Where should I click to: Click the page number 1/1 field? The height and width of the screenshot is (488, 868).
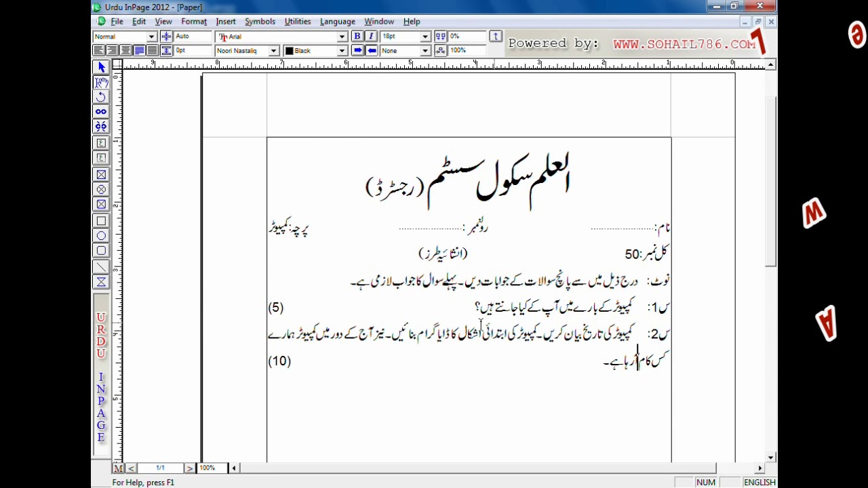click(x=161, y=468)
